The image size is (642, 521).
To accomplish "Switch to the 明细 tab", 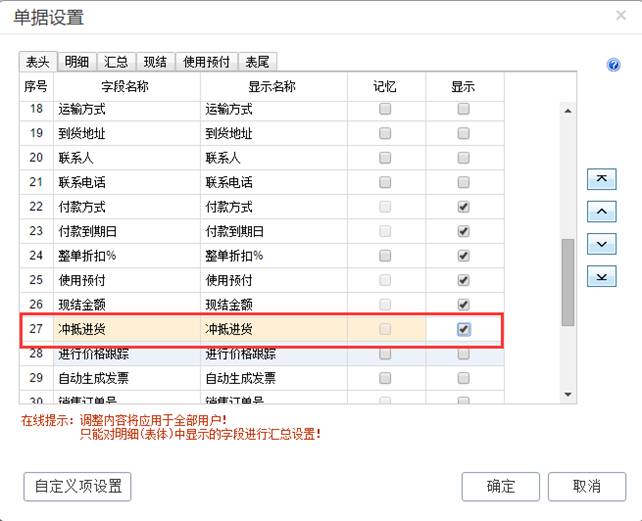I will point(77,61).
